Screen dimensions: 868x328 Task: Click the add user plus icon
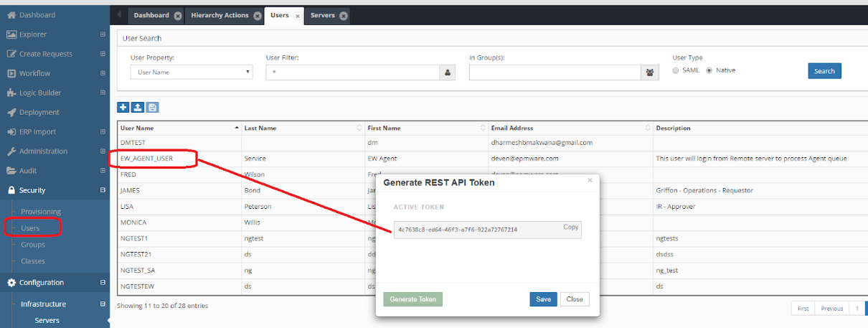pos(123,107)
